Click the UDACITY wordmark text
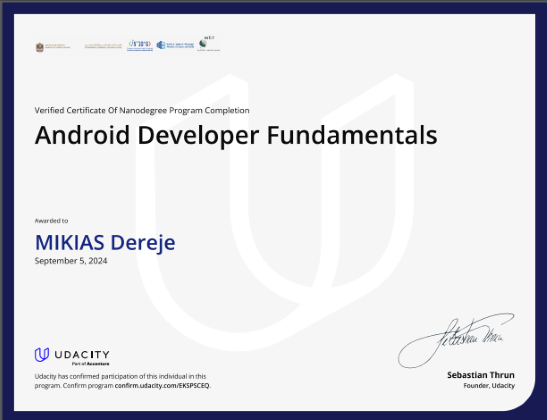 (x=82, y=355)
